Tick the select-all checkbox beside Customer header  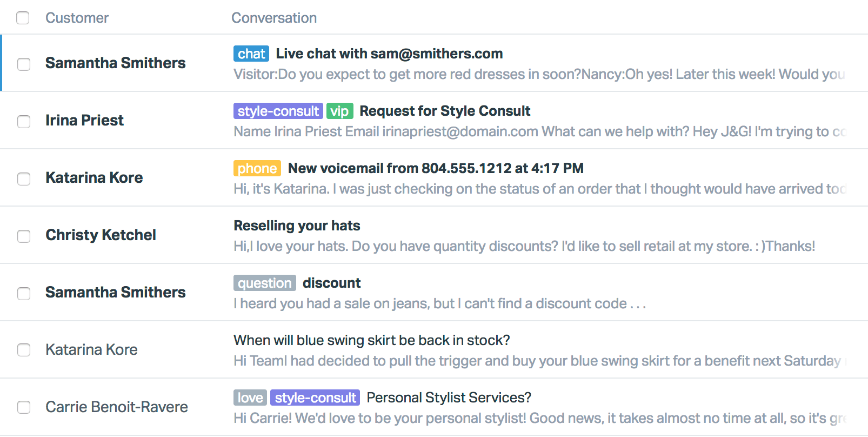tap(23, 18)
